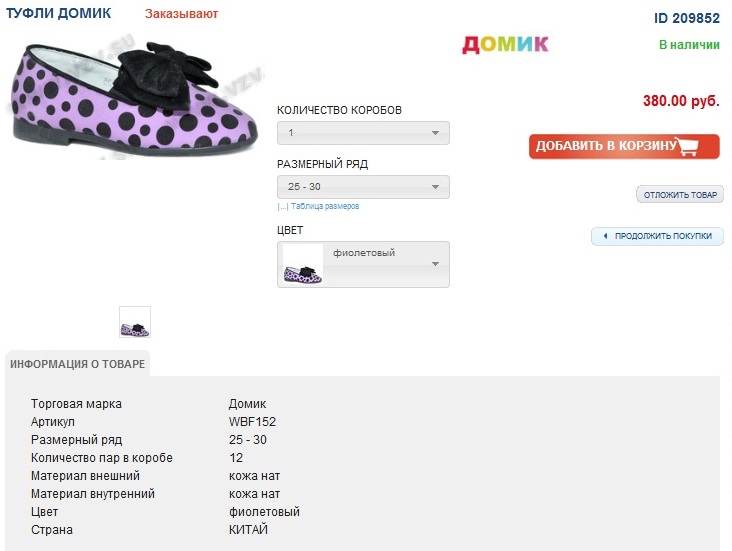Click the shopping cart icon on the red button
This screenshot has height=551, width=732.
[687, 147]
